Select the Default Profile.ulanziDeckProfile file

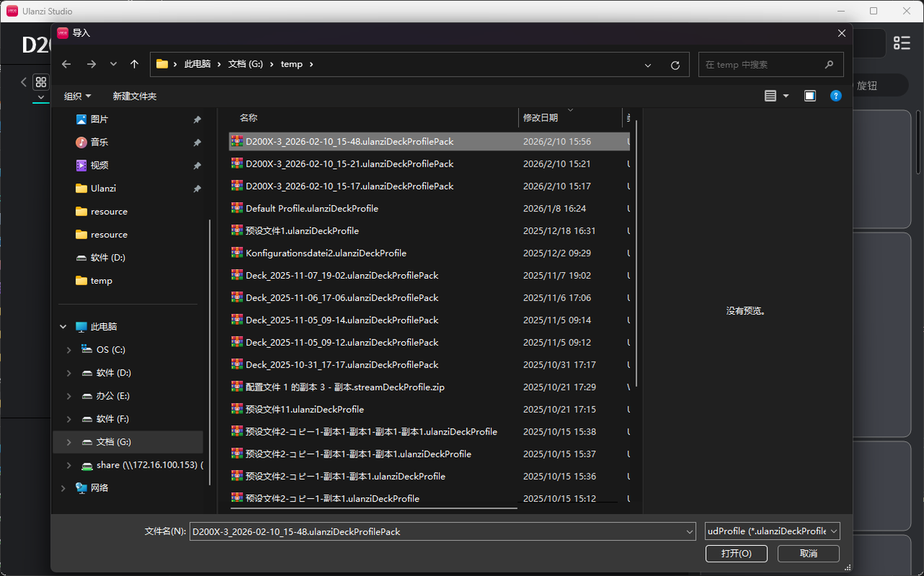pos(312,209)
